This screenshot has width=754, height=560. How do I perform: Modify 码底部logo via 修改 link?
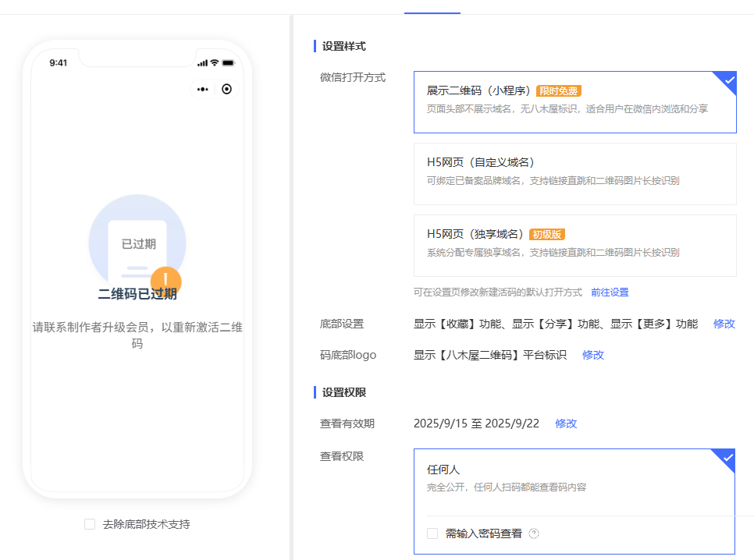[593, 355]
